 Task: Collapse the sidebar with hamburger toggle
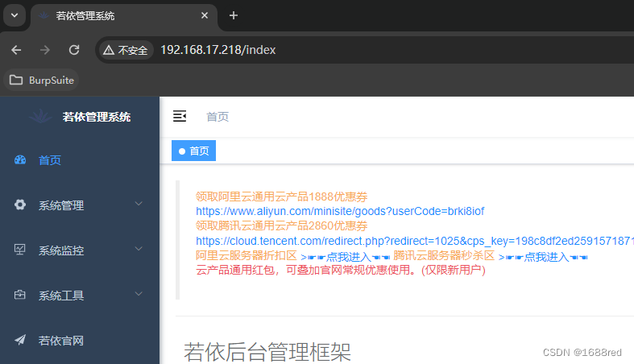(180, 116)
